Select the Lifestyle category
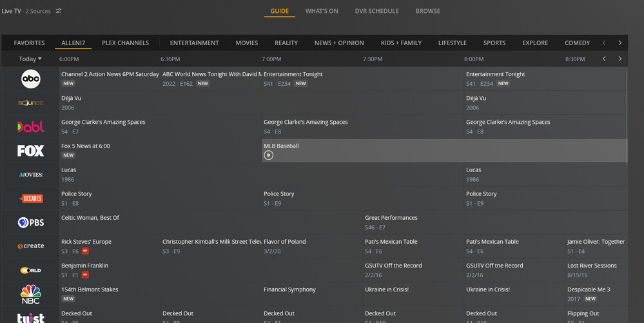 (452, 43)
